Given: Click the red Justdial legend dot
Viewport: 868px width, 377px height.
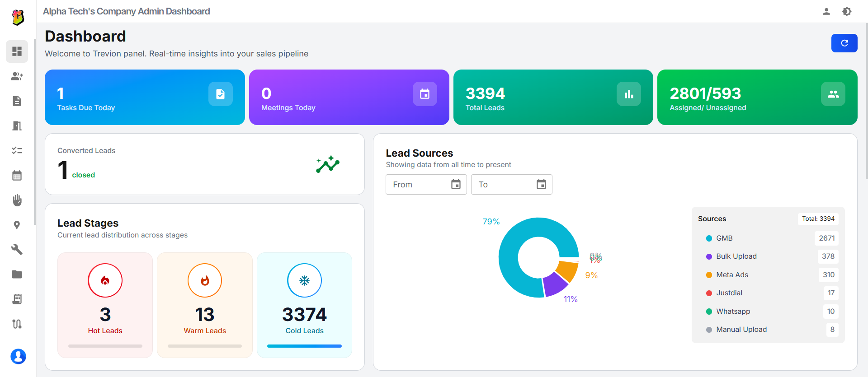Looking at the screenshot, I should [709, 293].
